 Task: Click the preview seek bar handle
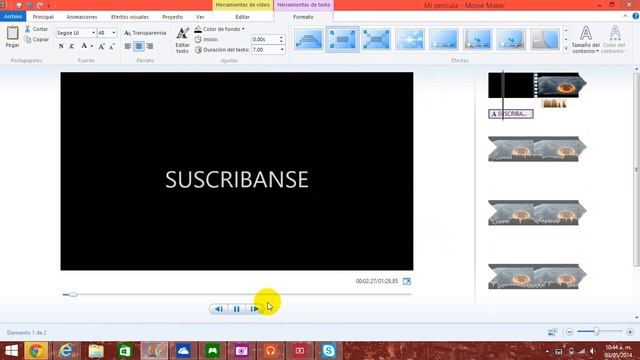pyautogui.click(x=73, y=294)
